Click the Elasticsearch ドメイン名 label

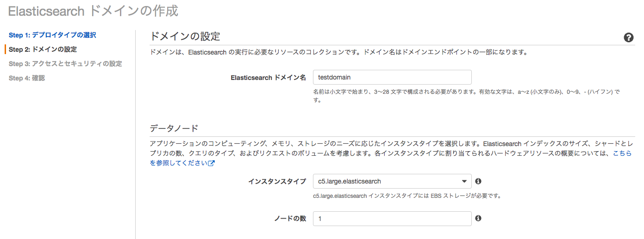tap(268, 78)
